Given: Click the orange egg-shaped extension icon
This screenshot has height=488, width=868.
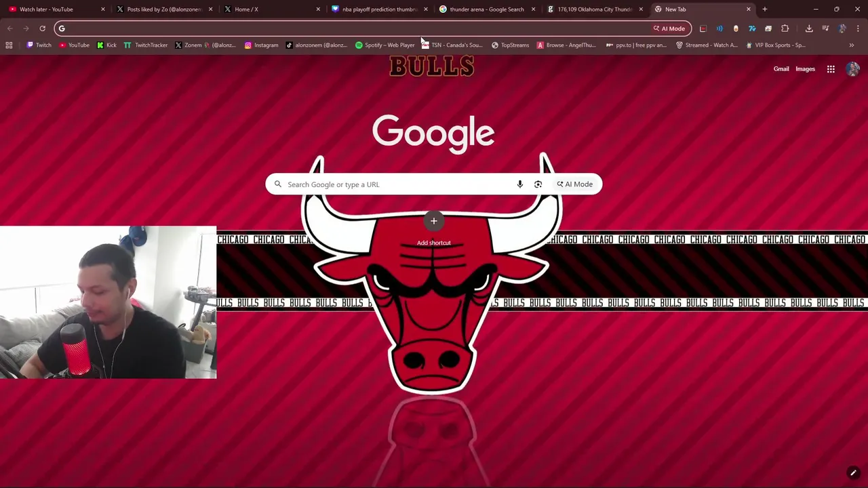Looking at the screenshot, I should click(x=736, y=28).
